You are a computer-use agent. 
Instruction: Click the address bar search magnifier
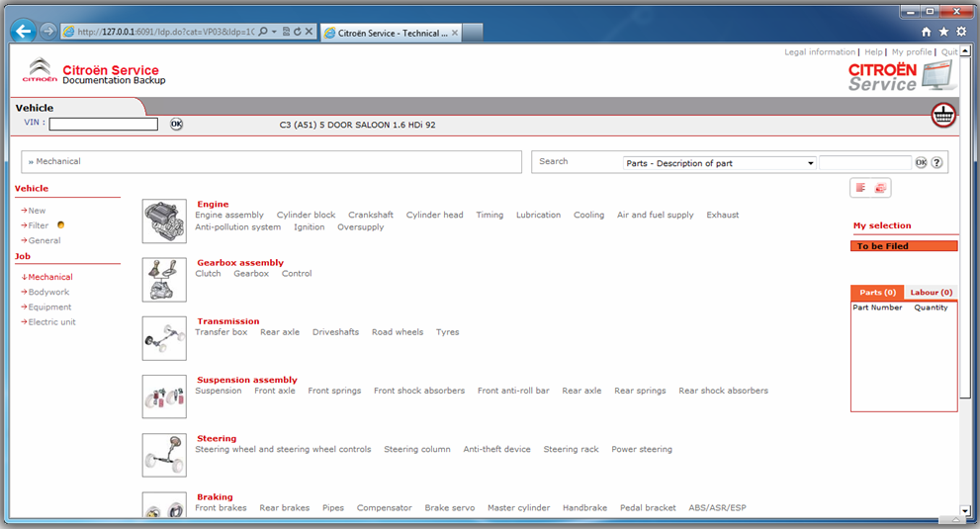click(263, 32)
